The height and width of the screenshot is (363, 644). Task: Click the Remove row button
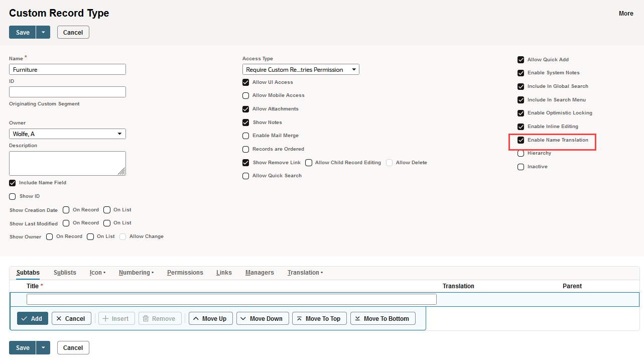click(x=160, y=318)
